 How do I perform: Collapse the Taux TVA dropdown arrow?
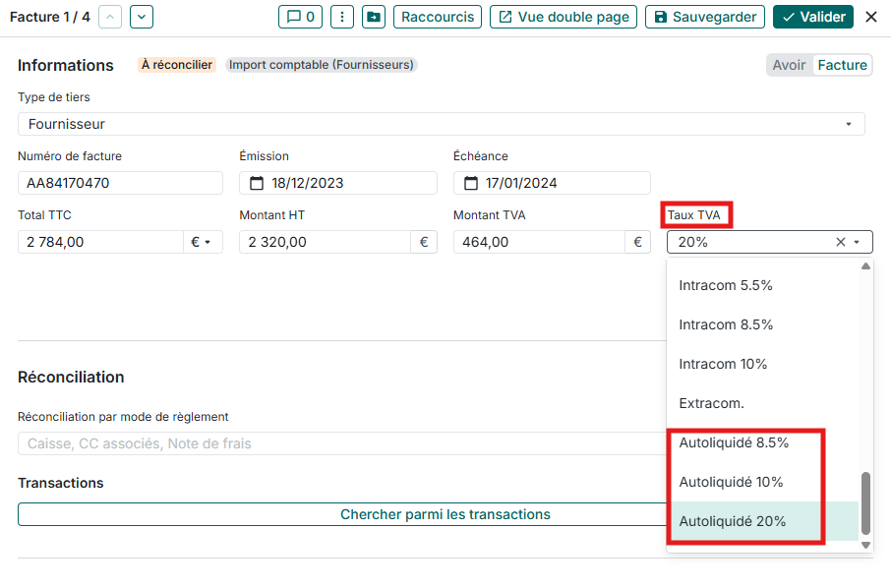pyautogui.click(x=858, y=242)
